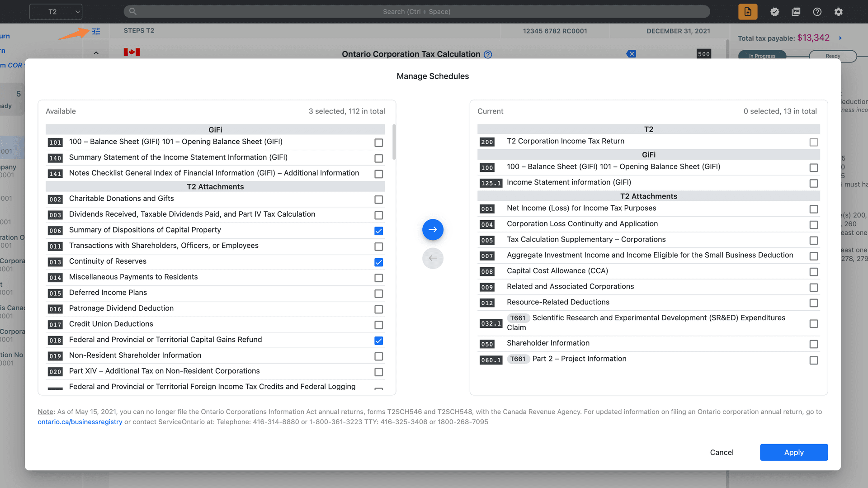Click the search magnifier icon
This screenshot has height=488, width=868.
click(132, 11)
